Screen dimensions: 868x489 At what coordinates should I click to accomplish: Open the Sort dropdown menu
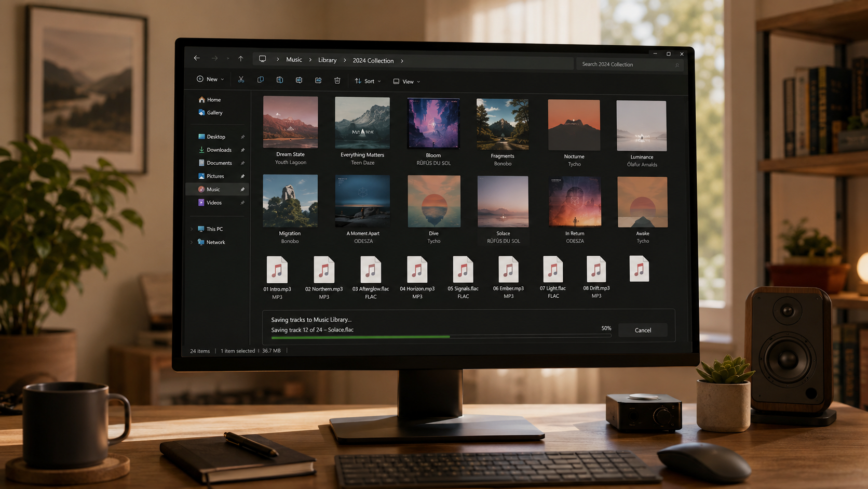[368, 81]
